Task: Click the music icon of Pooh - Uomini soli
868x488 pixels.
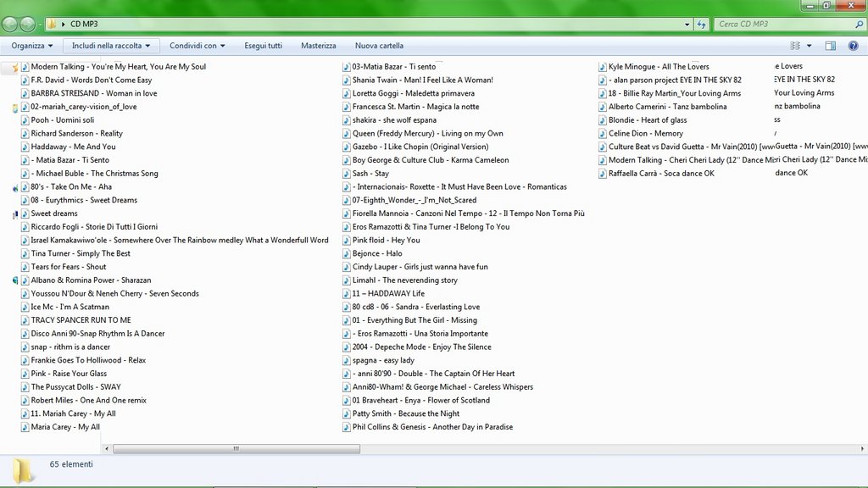Action: [x=25, y=120]
